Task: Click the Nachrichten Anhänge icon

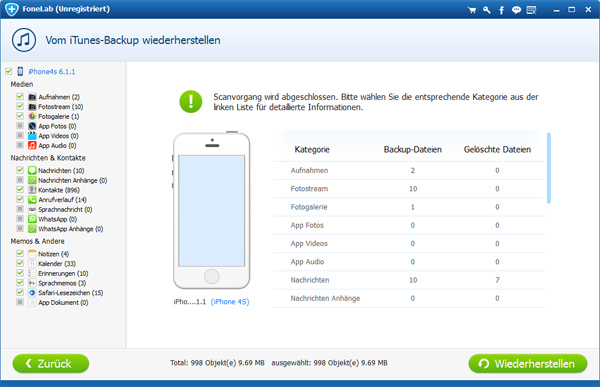Action: [32, 180]
